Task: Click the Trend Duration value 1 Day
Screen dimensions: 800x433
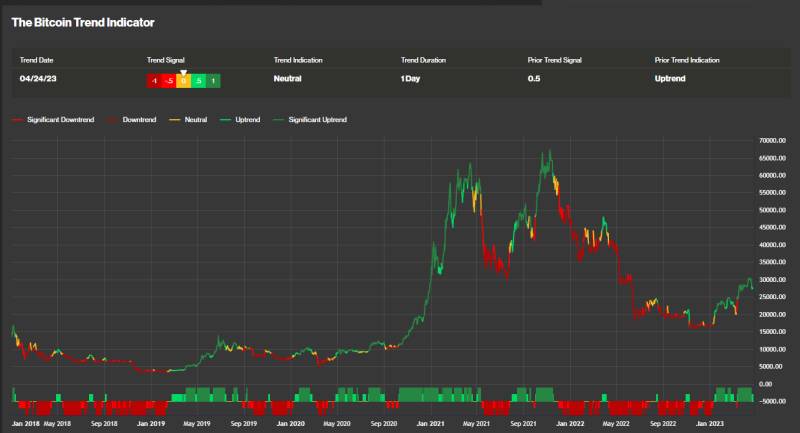Action: [x=410, y=79]
